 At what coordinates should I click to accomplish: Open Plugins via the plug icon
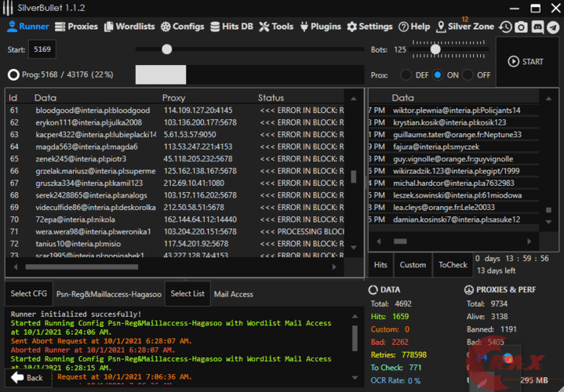point(304,26)
